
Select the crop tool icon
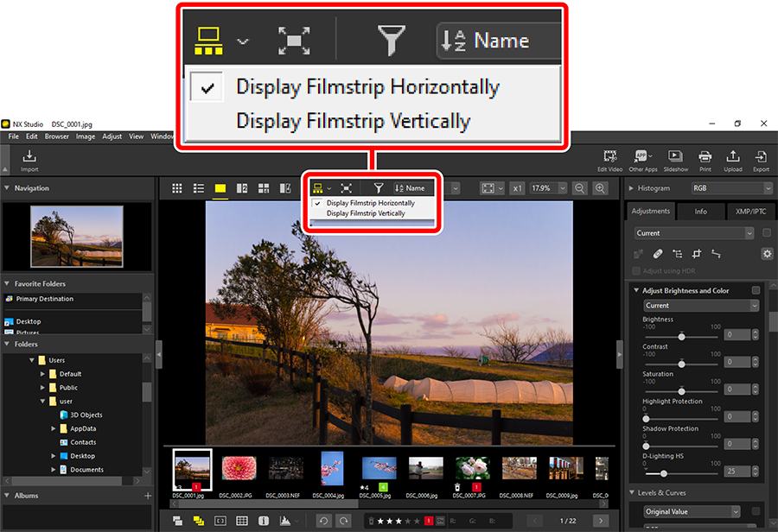pos(697,254)
